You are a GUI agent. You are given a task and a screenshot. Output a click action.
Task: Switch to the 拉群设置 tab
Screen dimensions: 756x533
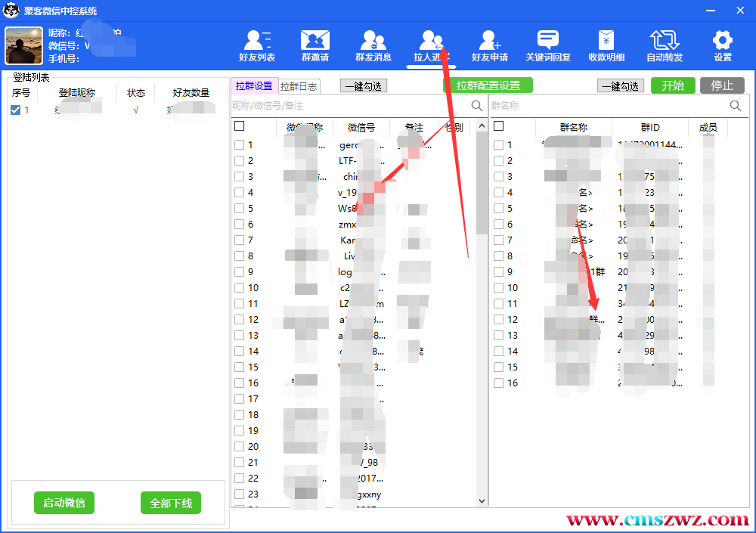point(254,86)
